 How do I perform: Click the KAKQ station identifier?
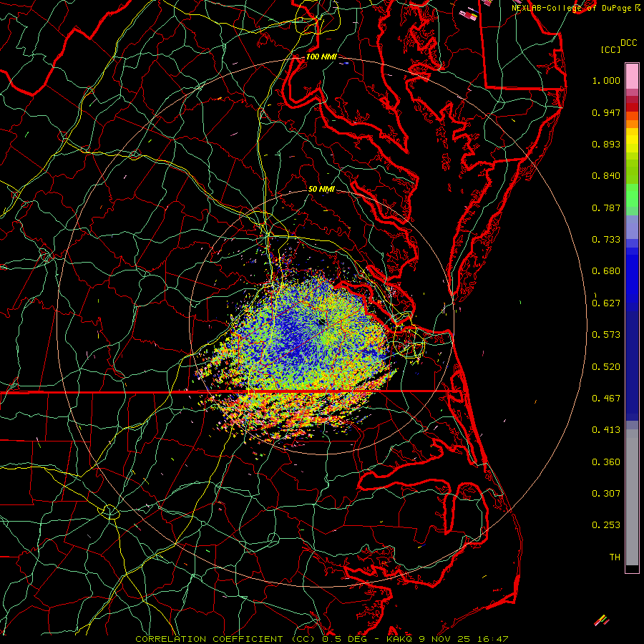pyautogui.click(x=399, y=639)
